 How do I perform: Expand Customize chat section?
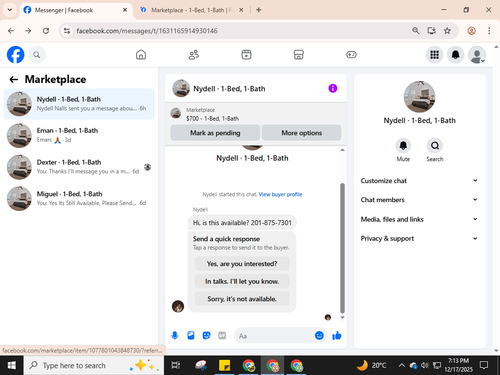419,181
